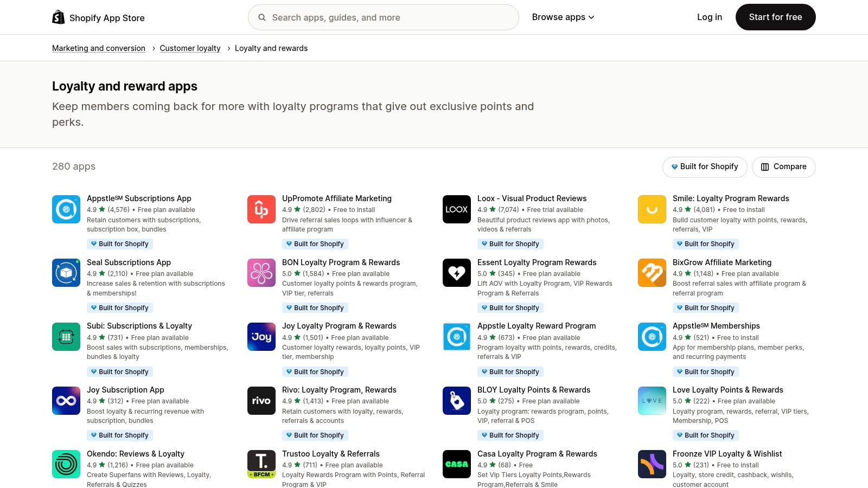868x488 pixels.
Task: Open Subi: Subscriptions & Loyalty title
Action: click(139, 326)
